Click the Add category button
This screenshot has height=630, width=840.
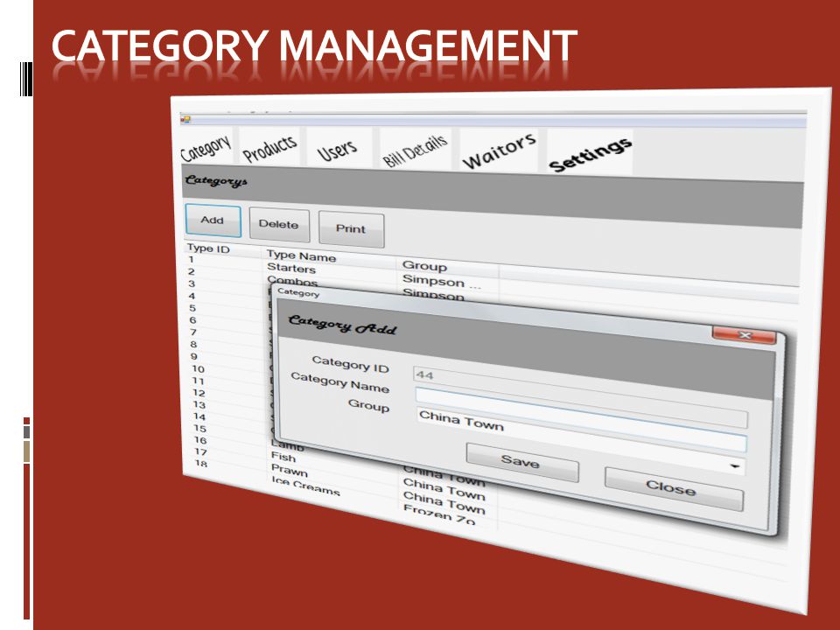pyautogui.click(x=213, y=220)
